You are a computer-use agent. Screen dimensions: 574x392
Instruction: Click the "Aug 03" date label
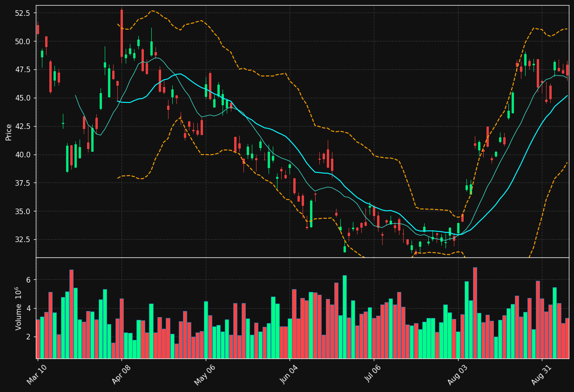pos(457,374)
